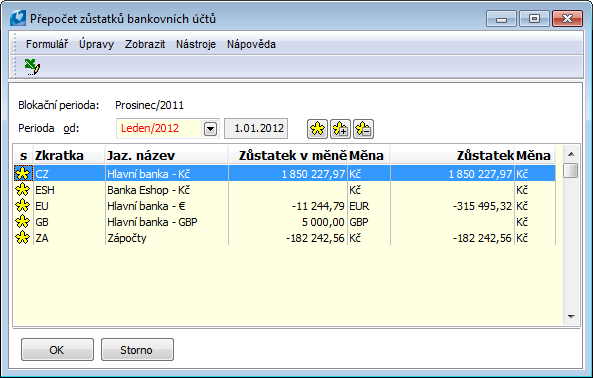Cancel with the Storno button
The width and height of the screenshot is (593, 378).
point(137,350)
